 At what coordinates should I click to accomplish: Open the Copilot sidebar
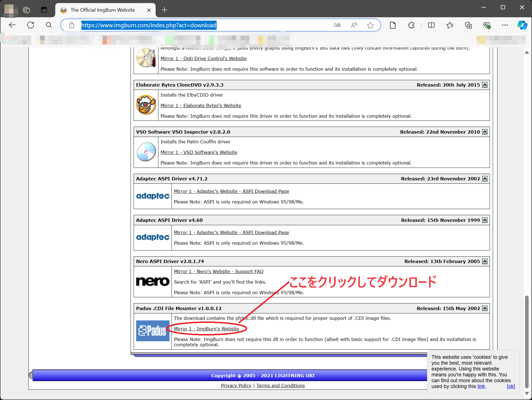click(522, 25)
